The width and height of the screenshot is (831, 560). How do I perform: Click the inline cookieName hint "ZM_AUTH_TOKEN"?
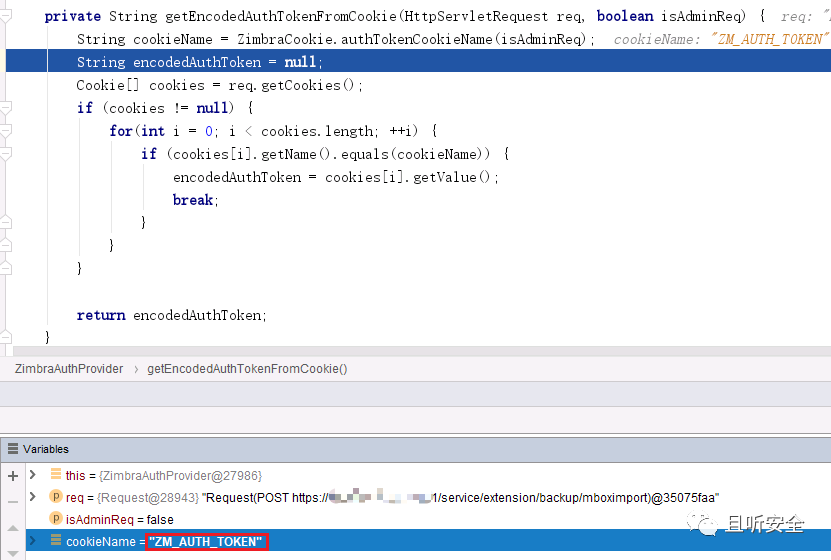pos(769,39)
